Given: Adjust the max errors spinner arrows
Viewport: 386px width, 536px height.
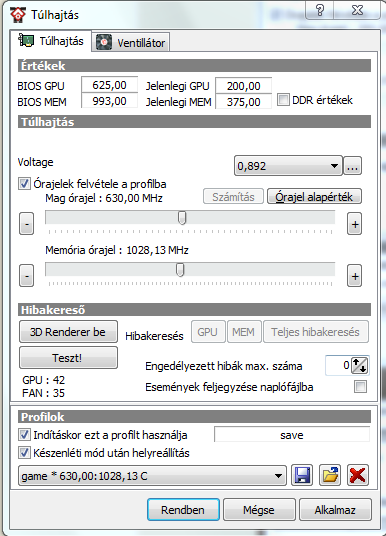Looking at the screenshot, I should pos(360,365).
